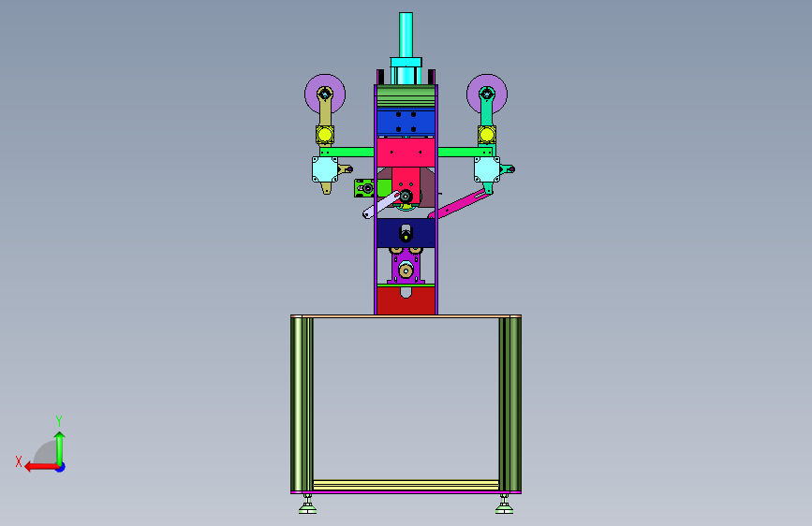Select the tall cyan cylinder on top
Viewport: 812px width, 526px height.
(x=406, y=35)
